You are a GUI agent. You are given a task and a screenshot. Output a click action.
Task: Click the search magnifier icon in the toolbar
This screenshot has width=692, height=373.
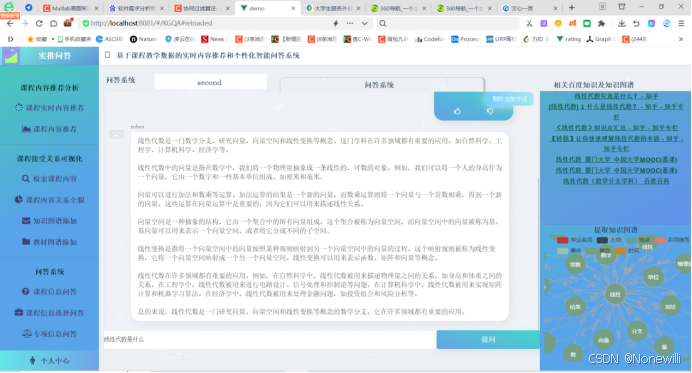(x=383, y=23)
